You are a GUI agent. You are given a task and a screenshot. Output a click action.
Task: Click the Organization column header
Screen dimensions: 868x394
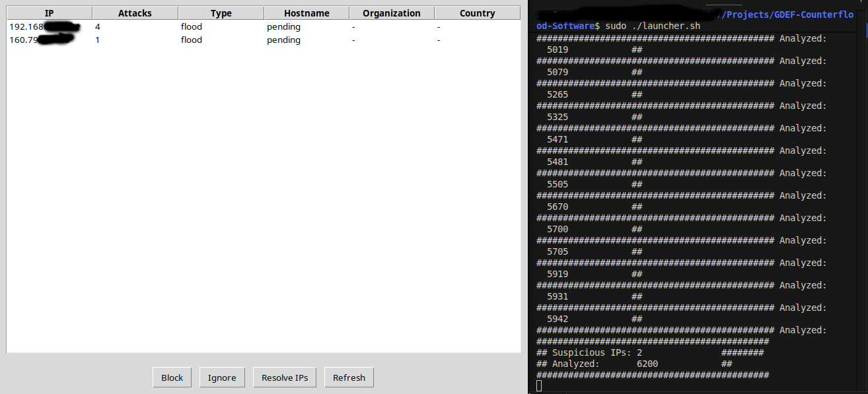(x=392, y=13)
